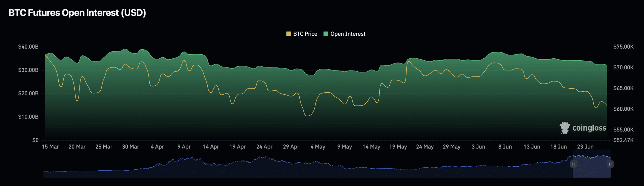Viewport: 644px width, 186px height.
Task: Click the 3 Jun date label
Action: click(x=478, y=147)
